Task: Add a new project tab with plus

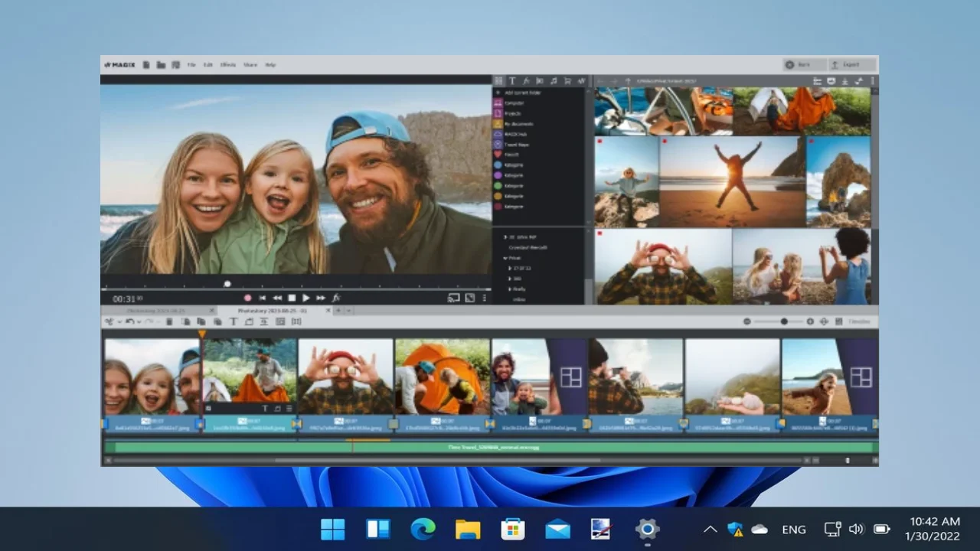Action: 338,311
